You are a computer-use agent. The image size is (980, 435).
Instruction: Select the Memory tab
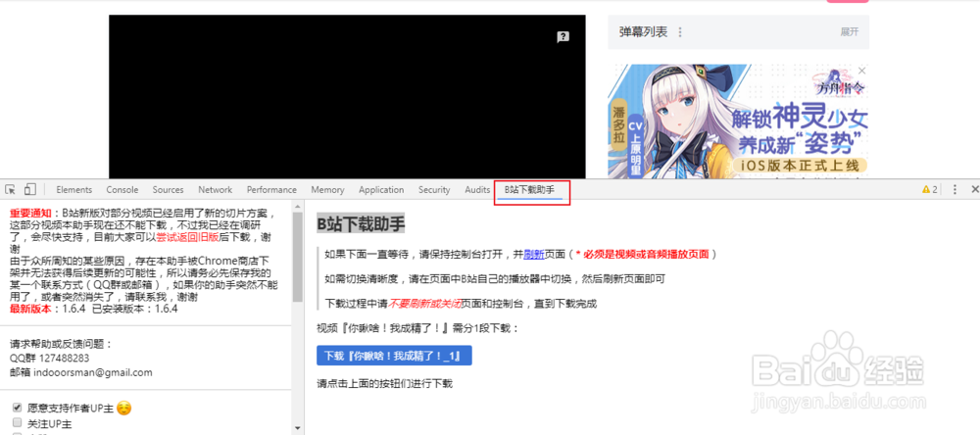click(x=327, y=190)
